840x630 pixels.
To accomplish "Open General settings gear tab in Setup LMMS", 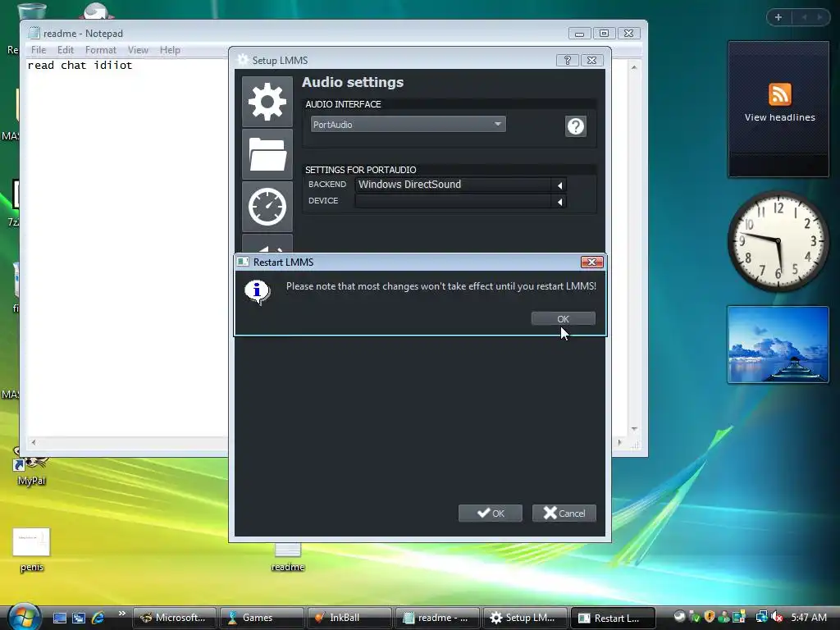I will [267, 102].
